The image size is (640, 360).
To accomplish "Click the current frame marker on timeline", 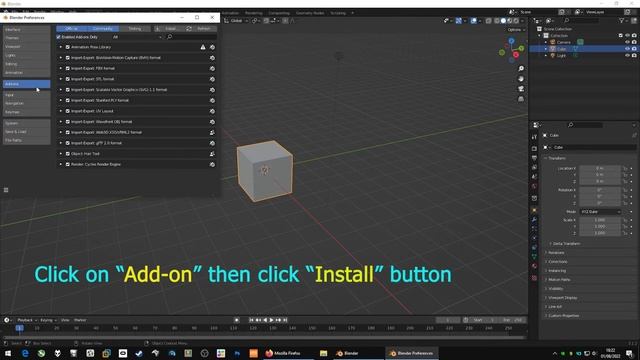I will click(19, 328).
